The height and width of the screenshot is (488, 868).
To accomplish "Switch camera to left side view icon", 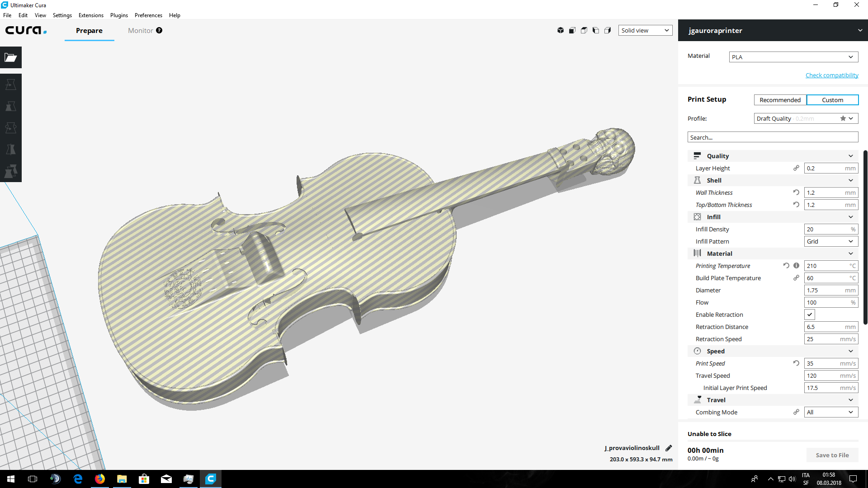I will pos(596,30).
